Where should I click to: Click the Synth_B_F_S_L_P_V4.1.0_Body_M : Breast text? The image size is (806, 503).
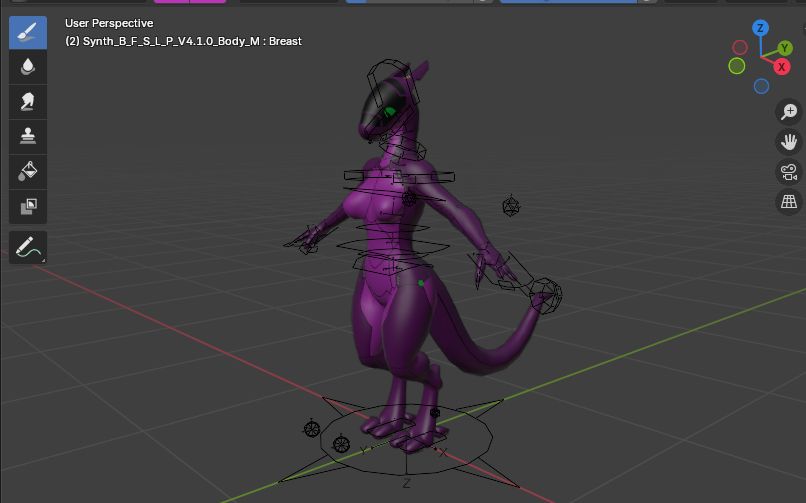tap(192, 41)
